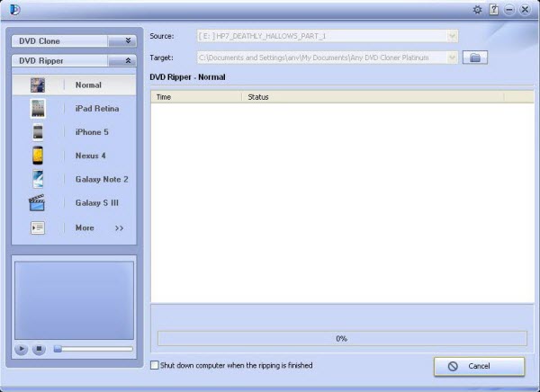The width and height of the screenshot is (540, 392).
Task: Choose the Galaxy Note 2 profile label
Action: point(102,179)
